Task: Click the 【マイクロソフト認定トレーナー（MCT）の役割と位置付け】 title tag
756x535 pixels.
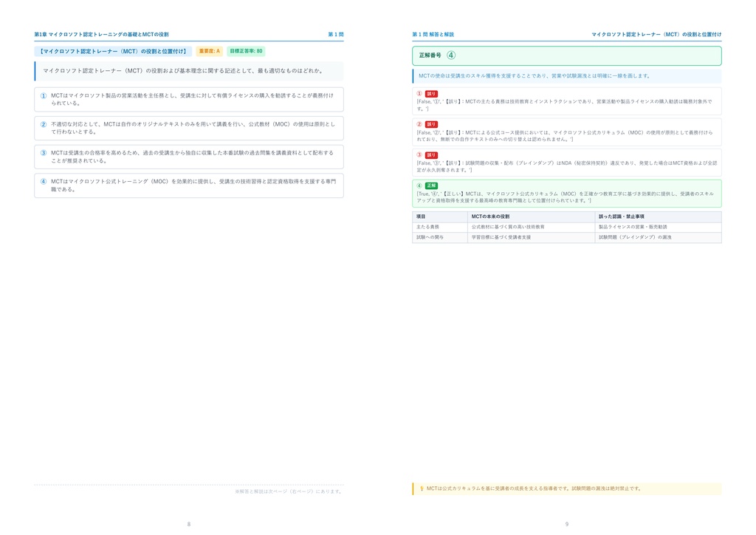Action: 113,51
